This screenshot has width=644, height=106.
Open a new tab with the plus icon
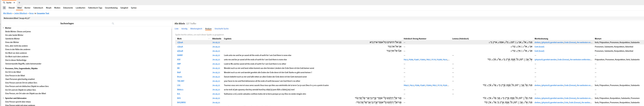pyautogui.click(x=19, y=3)
